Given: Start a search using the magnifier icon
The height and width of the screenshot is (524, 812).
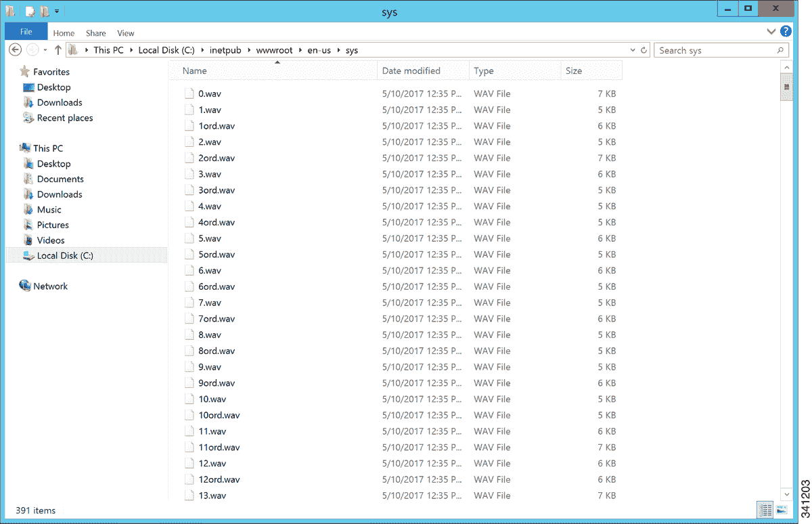Looking at the screenshot, I should click(780, 50).
